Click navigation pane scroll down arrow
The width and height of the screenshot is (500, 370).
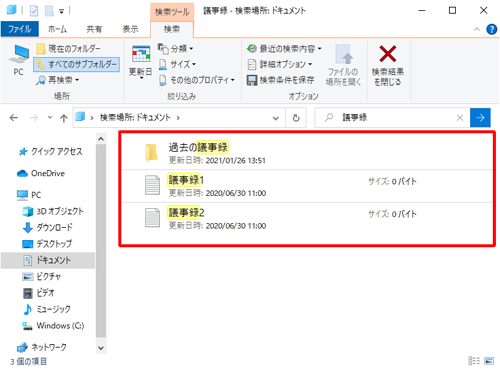click(101, 348)
